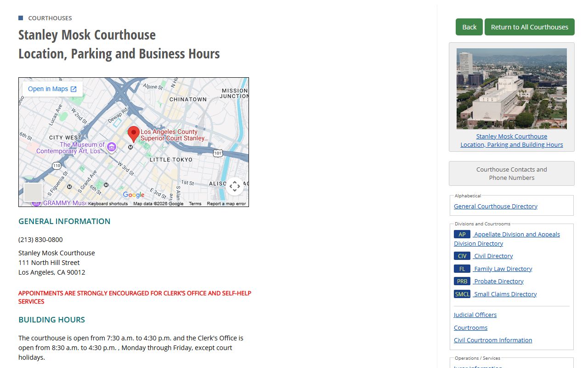Click Report a map error

coord(226,204)
